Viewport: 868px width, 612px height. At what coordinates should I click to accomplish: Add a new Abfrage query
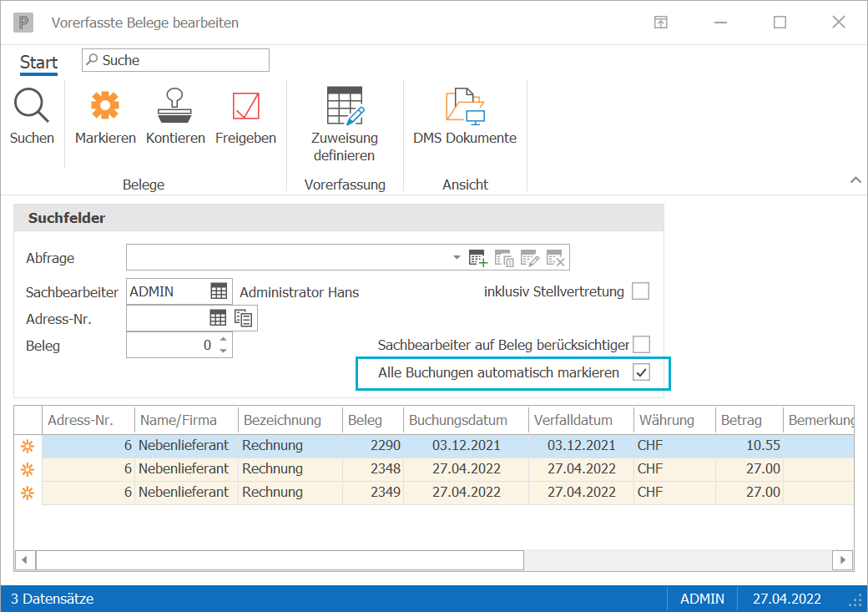point(478,258)
